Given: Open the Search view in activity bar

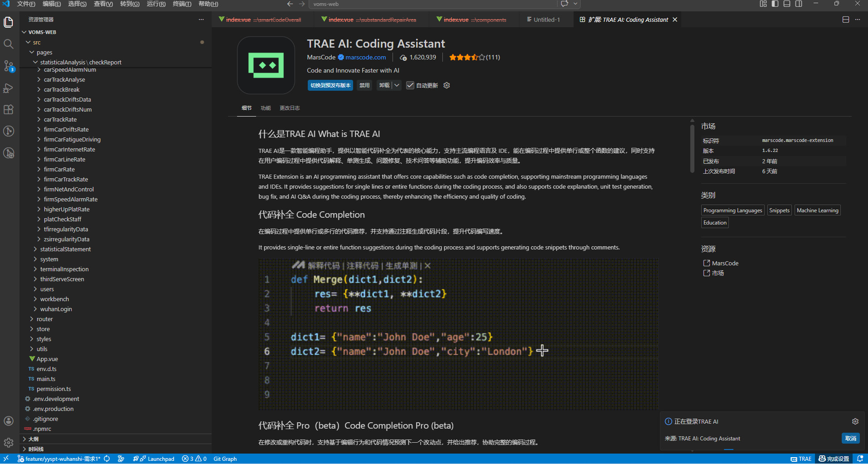Looking at the screenshot, I should click(x=9, y=44).
